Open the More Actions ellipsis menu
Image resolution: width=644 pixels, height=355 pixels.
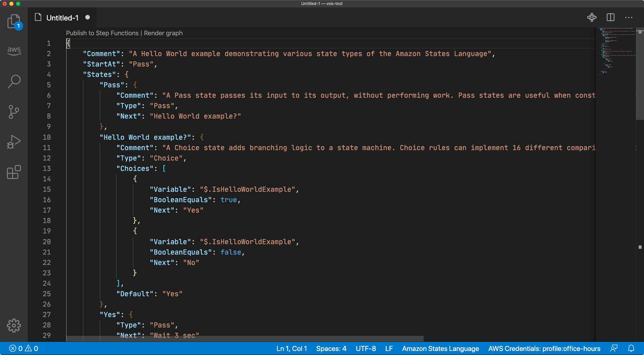[629, 17]
